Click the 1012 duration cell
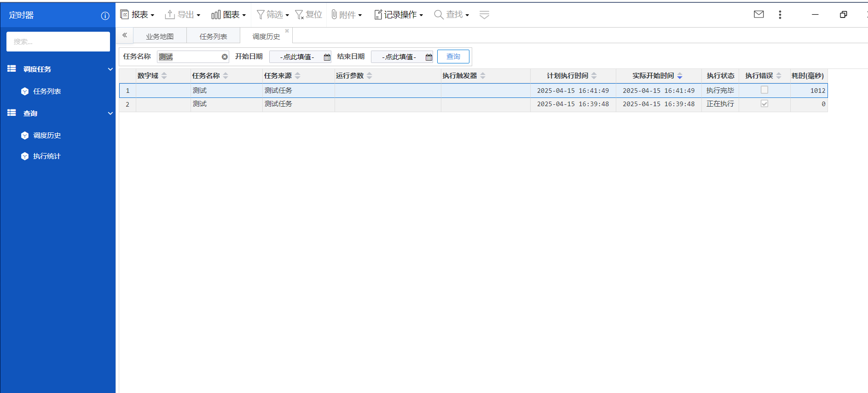 (x=809, y=91)
